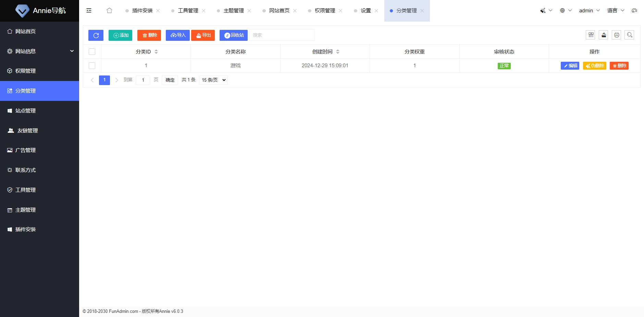Open the 15 条/页 page size selector

(x=213, y=80)
